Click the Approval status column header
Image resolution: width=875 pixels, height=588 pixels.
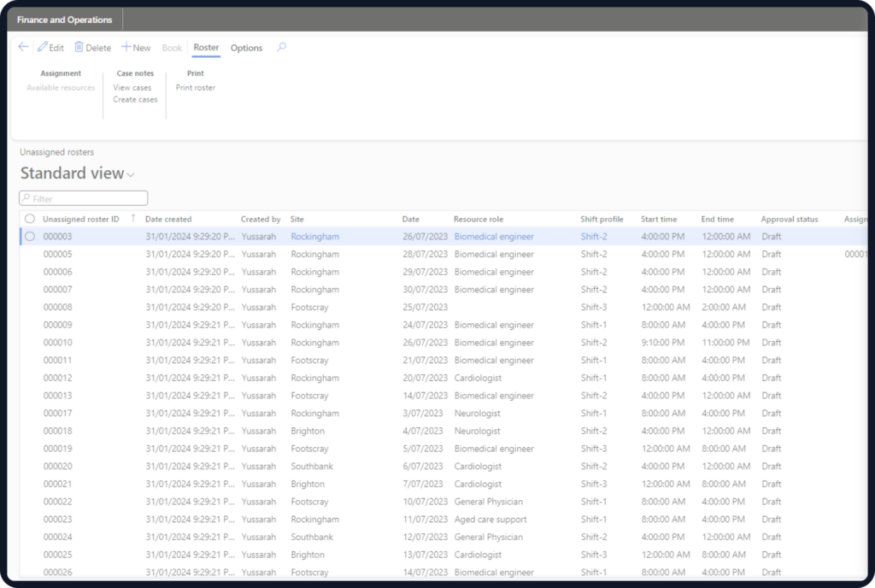(x=789, y=220)
